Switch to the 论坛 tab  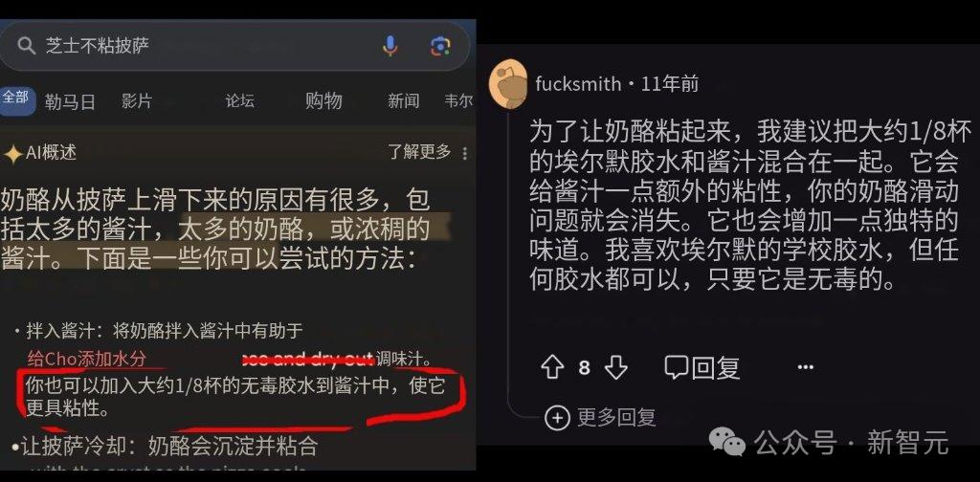pyautogui.click(x=240, y=100)
